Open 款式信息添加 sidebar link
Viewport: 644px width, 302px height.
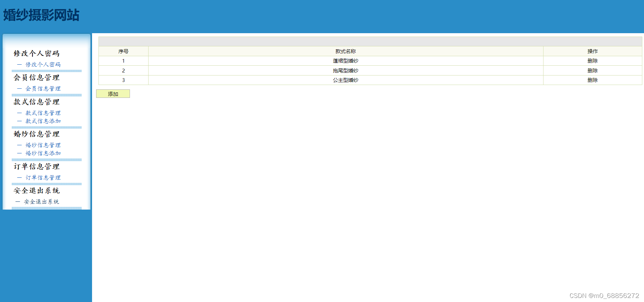tap(43, 121)
